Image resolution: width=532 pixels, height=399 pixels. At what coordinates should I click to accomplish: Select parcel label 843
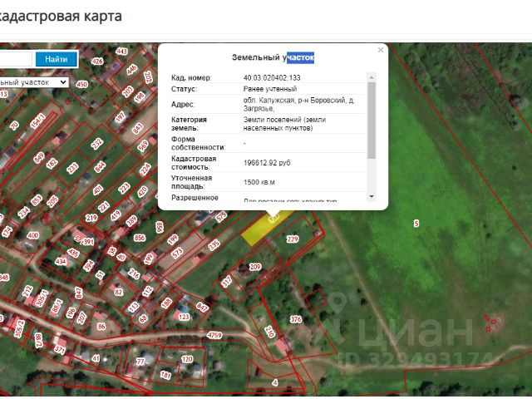[x=137, y=129]
